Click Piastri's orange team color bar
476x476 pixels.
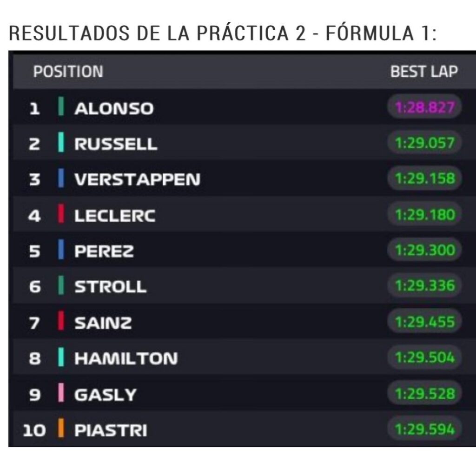point(61,428)
